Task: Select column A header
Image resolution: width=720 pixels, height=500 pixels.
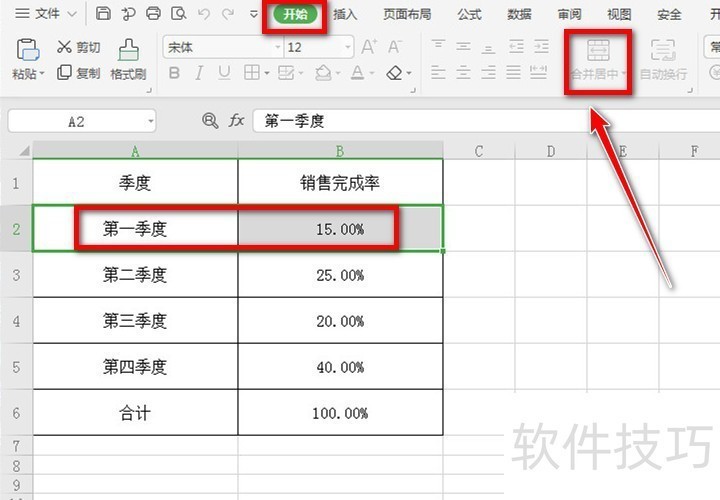Action: 135,151
